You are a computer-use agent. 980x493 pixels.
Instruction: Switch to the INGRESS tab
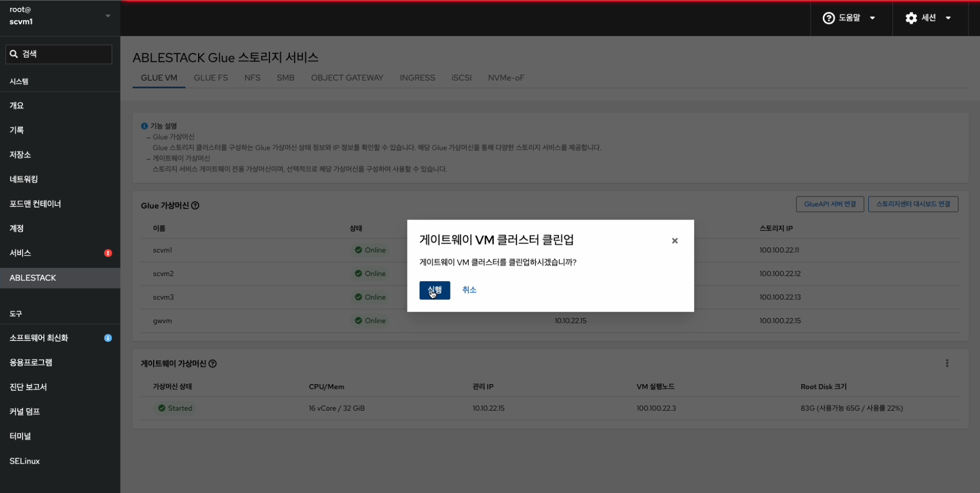417,78
